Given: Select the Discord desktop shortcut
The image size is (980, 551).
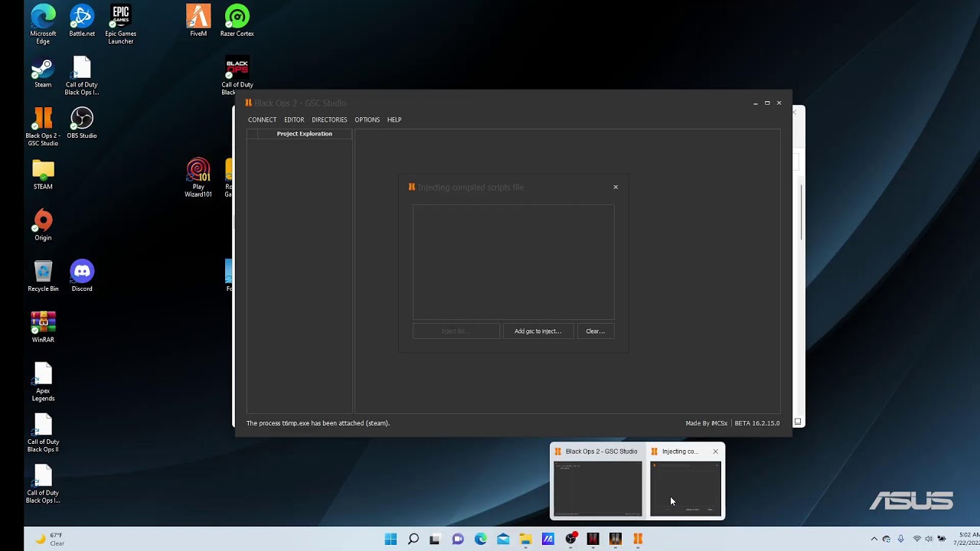Looking at the screenshot, I should coord(82,275).
